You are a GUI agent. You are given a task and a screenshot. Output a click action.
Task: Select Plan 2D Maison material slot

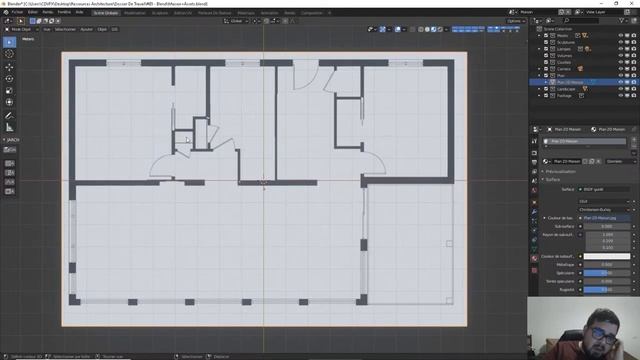pyautogui.click(x=584, y=141)
